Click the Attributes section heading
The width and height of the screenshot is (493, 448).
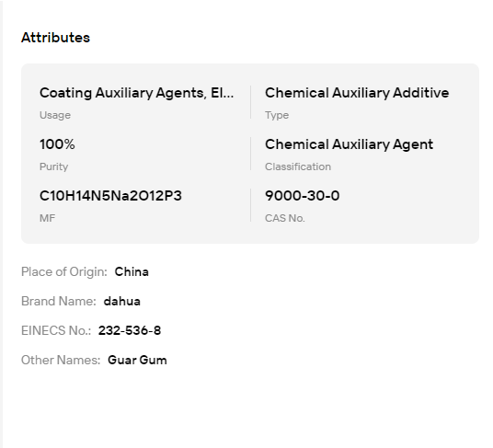click(55, 38)
